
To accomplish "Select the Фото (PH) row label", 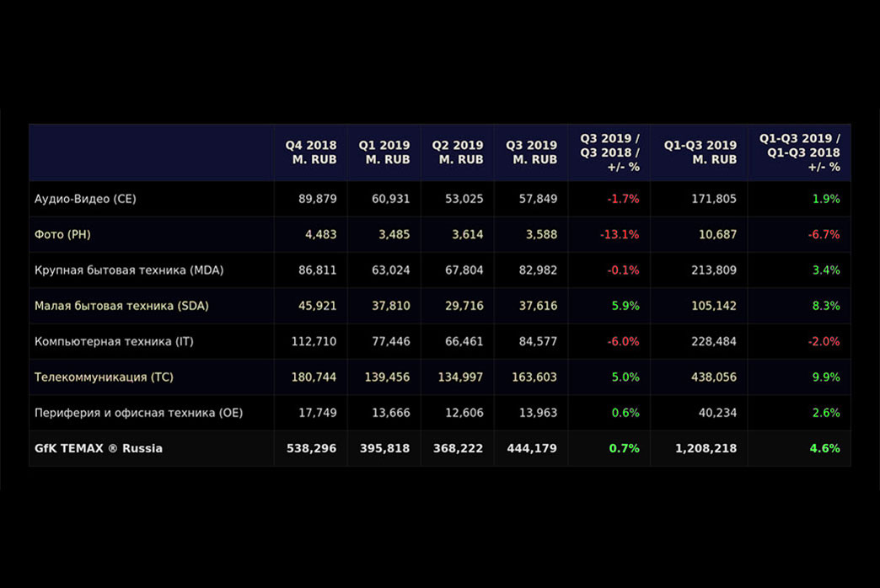I will [x=62, y=234].
